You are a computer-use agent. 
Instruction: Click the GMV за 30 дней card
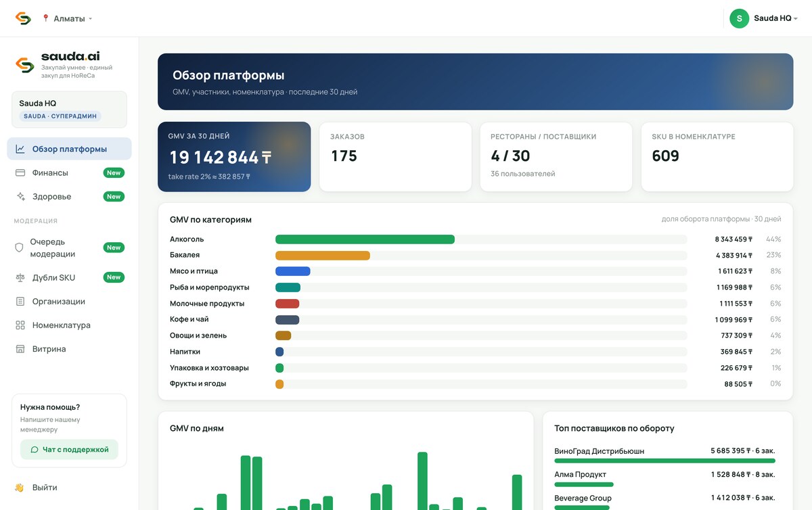click(234, 157)
